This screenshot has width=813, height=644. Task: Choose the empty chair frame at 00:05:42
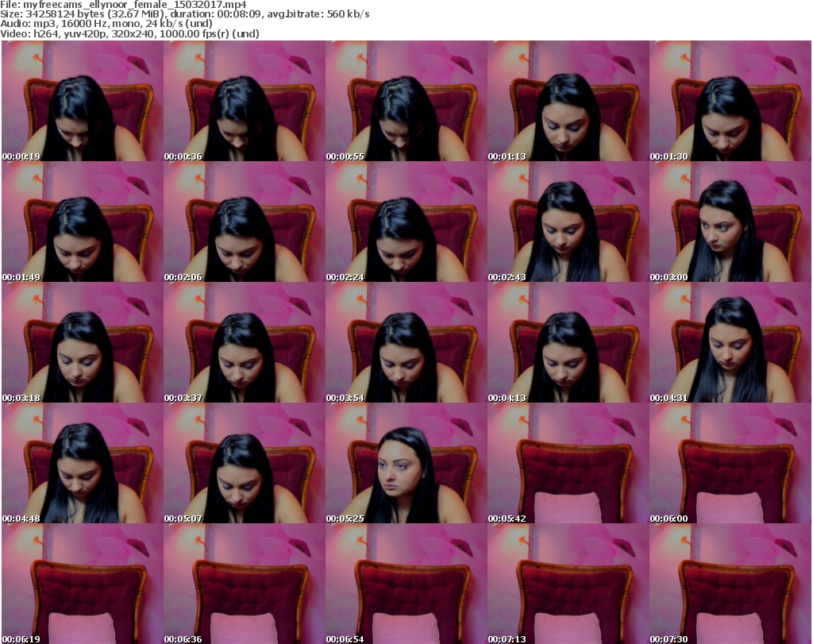click(x=568, y=463)
